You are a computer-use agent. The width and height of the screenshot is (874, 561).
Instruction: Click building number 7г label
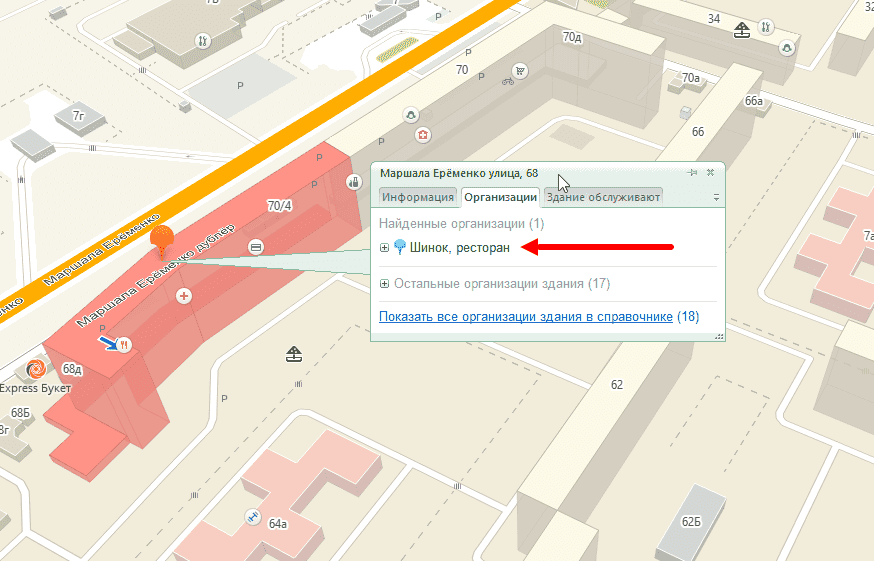(x=79, y=116)
